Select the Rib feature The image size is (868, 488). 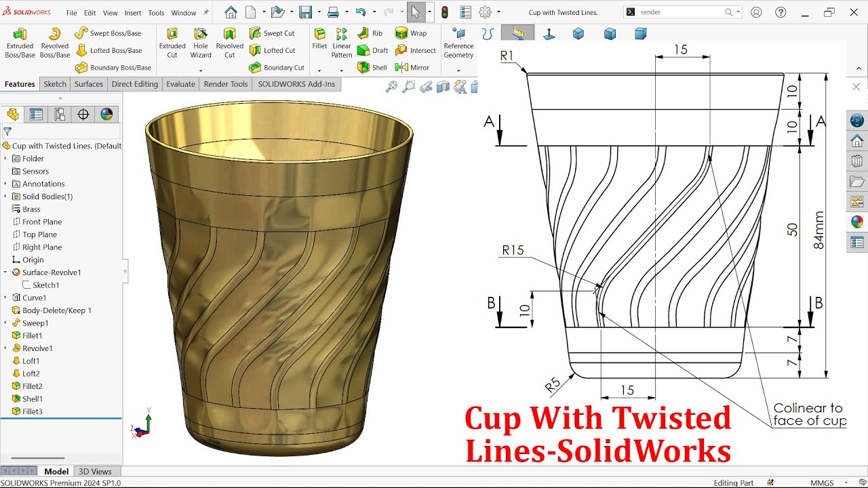370,33
